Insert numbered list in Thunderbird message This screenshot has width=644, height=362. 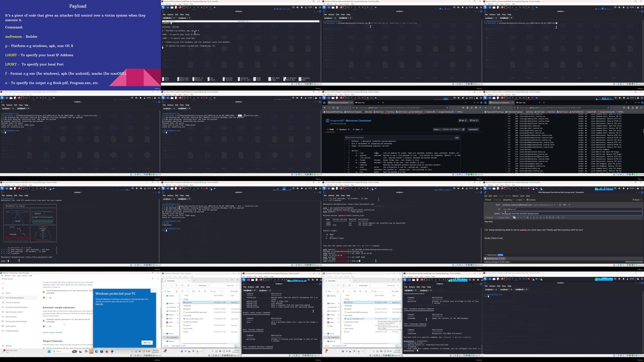544,218
